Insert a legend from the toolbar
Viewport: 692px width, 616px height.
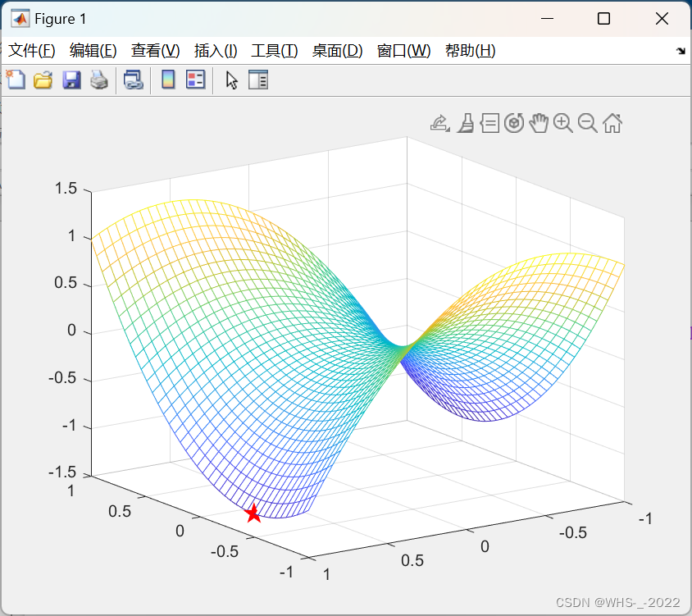[194, 80]
